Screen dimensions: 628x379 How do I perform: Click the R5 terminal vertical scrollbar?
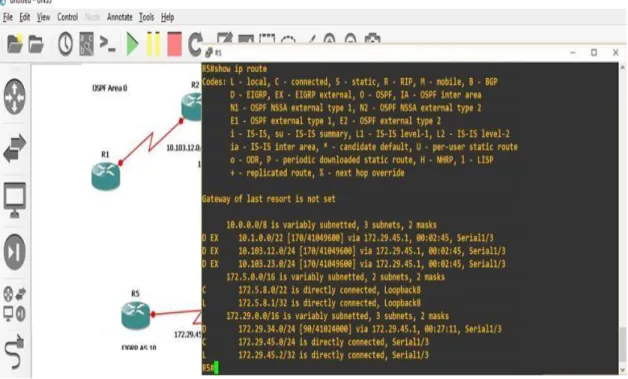click(x=623, y=219)
